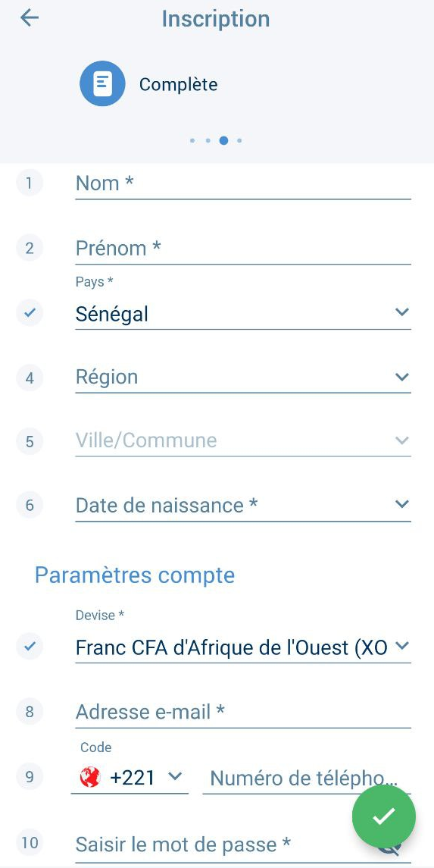
Task: Tap the number 1 step badge
Action: point(30,183)
